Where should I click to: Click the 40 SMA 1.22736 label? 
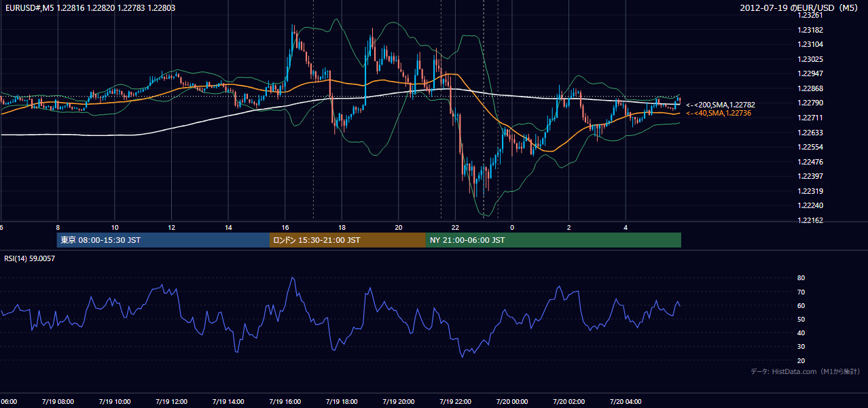(720, 113)
